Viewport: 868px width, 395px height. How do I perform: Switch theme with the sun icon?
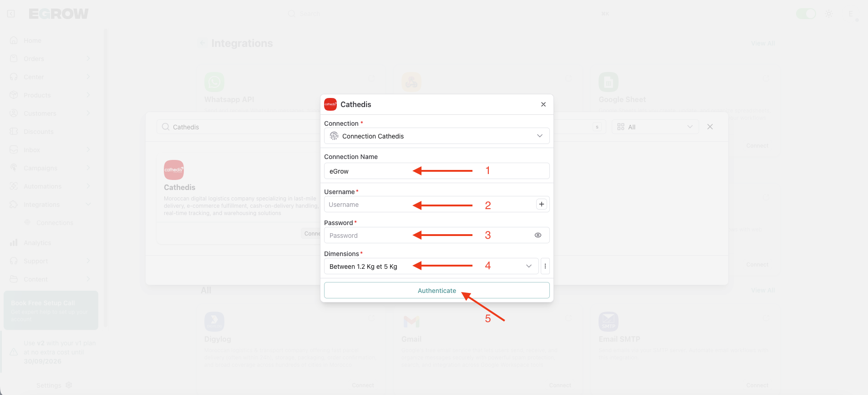click(829, 14)
